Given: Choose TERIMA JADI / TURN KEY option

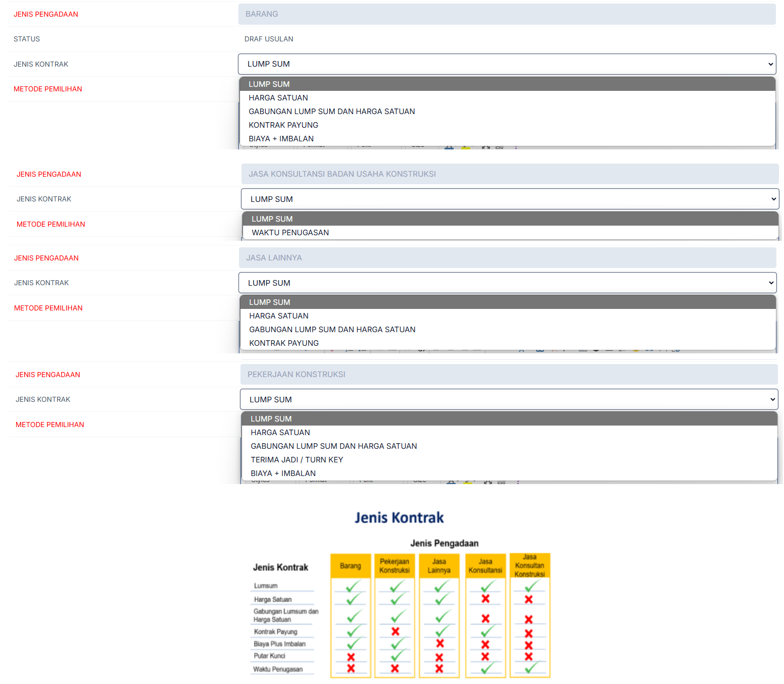Looking at the screenshot, I should (297, 460).
